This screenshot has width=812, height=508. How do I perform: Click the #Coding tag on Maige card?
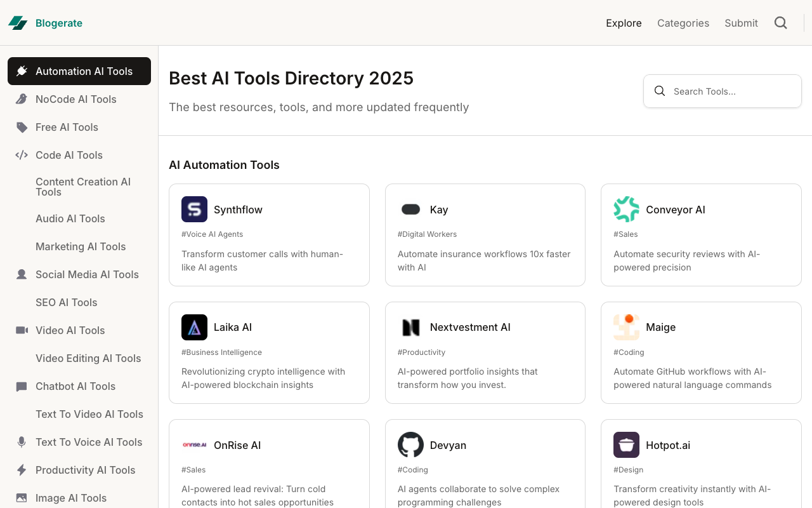pos(629,352)
